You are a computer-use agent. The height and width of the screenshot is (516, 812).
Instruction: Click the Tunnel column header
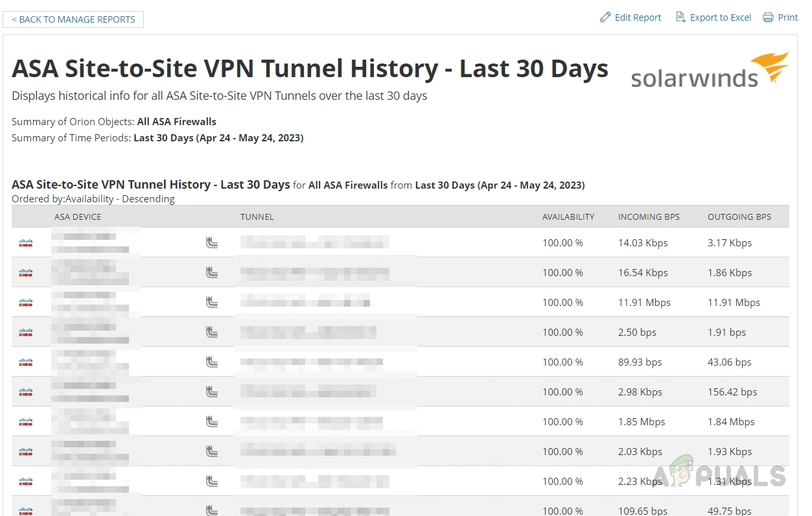click(x=257, y=217)
